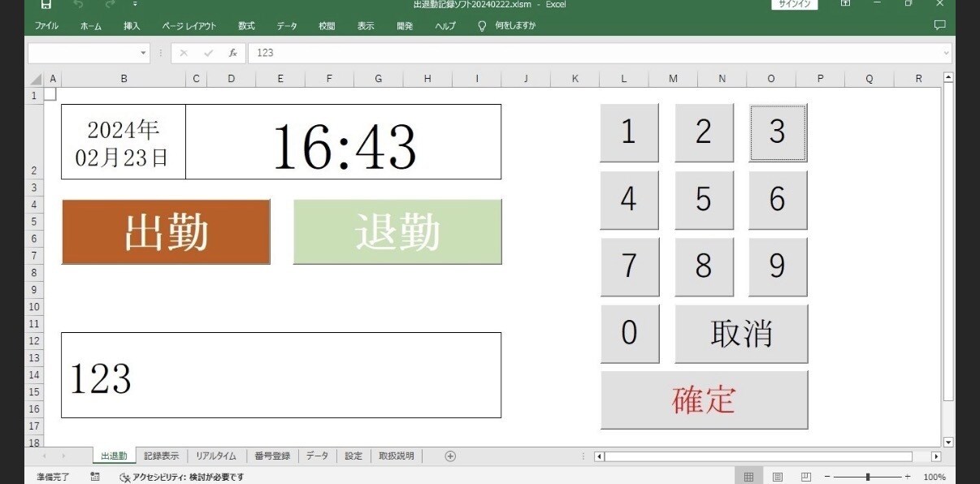This screenshot has width=980, height=484.
Task: Switch to Page Break Preview icon
Action: coord(806,477)
